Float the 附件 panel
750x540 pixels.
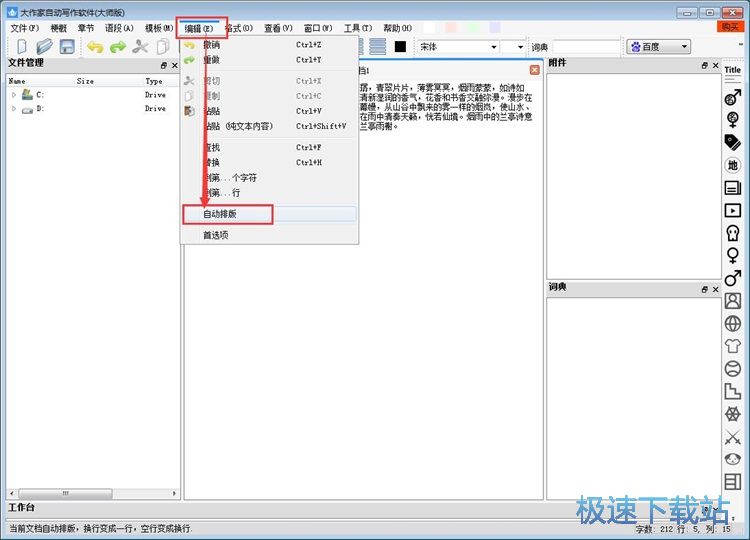click(x=705, y=65)
